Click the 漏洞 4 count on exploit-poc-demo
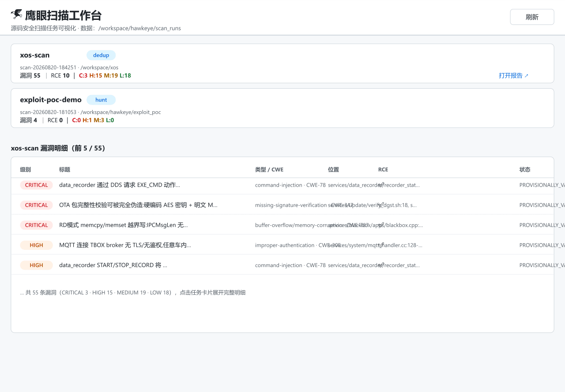Screen dimensions: 565x392 pos(29,120)
